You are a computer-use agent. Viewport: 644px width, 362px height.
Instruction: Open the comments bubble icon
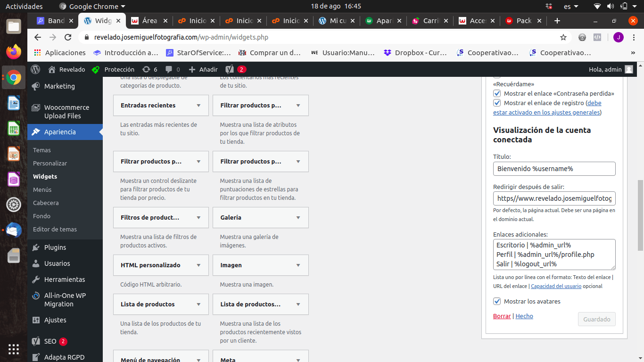(x=169, y=69)
